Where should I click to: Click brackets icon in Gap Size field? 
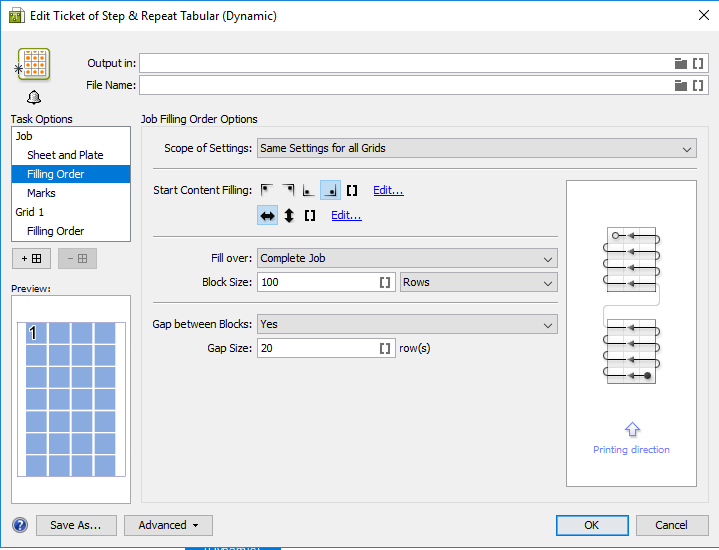click(385, 349)
